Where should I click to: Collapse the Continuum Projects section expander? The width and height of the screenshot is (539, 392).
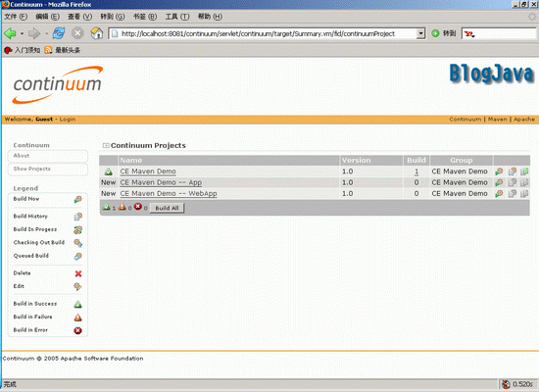coord(106,145)
